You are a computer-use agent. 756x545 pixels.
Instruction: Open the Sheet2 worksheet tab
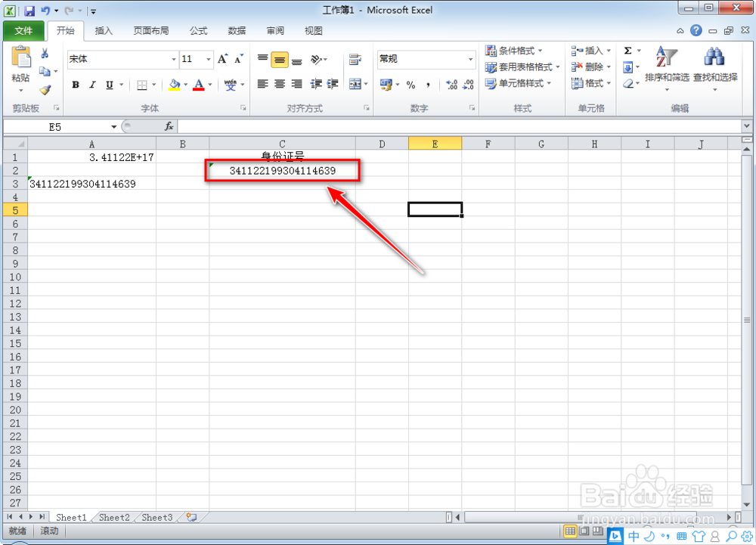coord(113,518)
